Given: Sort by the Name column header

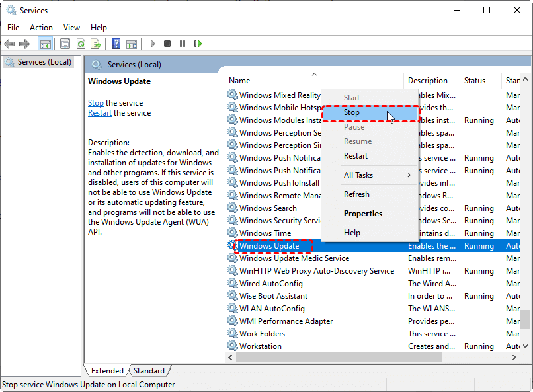Looking at the screenshot, I should tap(239, 81).
